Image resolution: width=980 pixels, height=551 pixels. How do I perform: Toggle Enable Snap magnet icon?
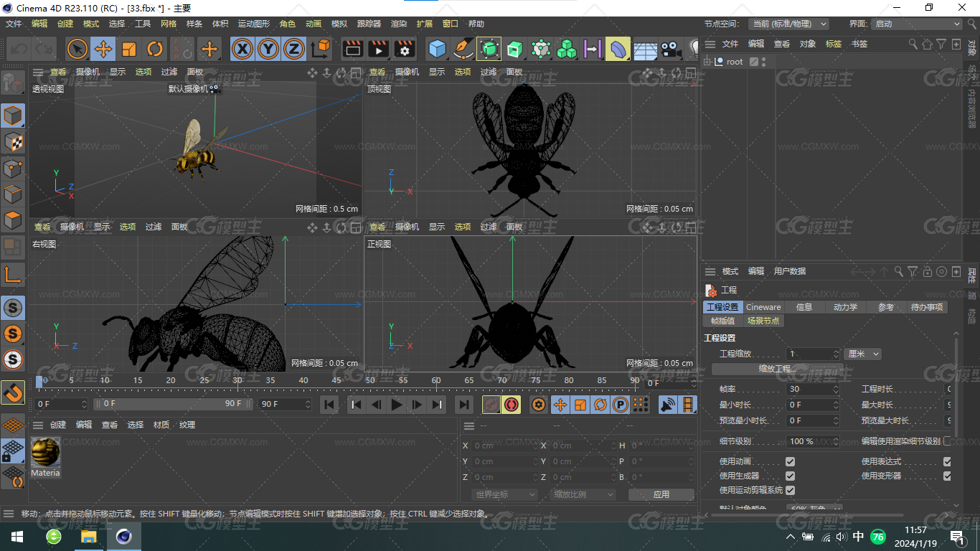(x=13, y=392)
